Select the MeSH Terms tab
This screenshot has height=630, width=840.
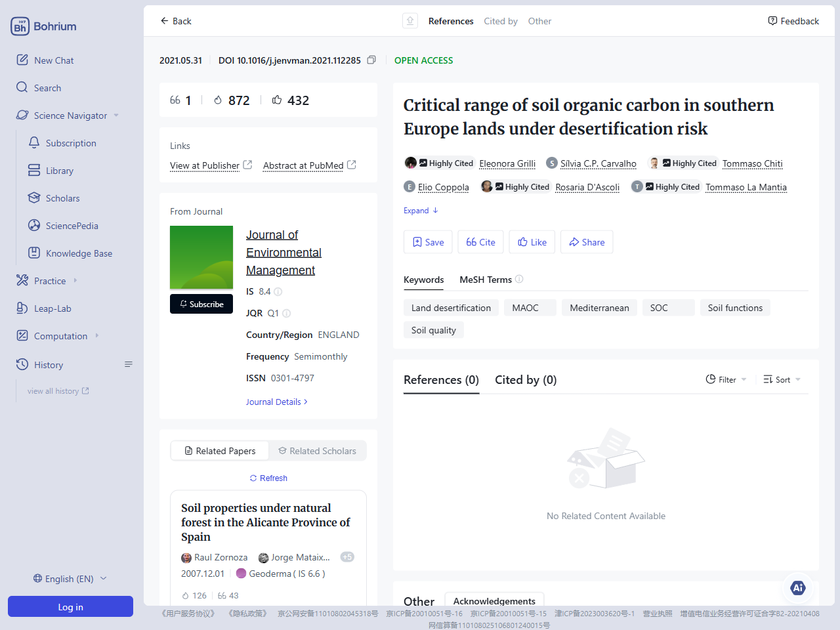point(486,280)
